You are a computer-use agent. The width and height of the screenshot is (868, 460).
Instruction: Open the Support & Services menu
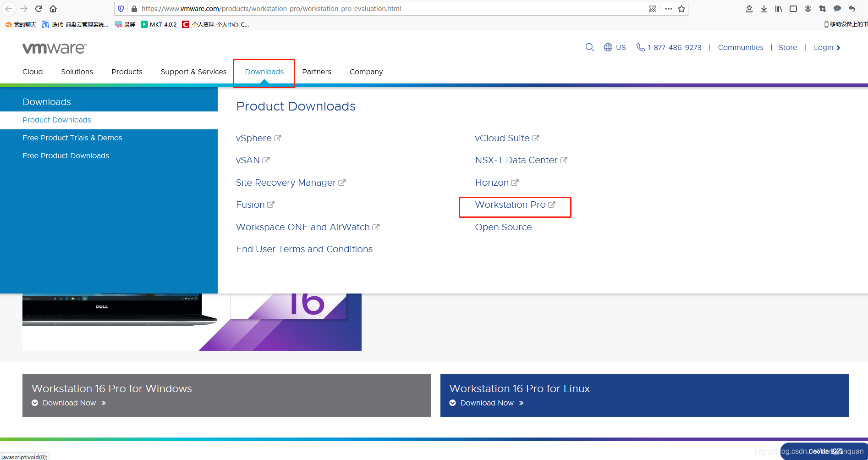pyautogui.click(x=193, y=72)
